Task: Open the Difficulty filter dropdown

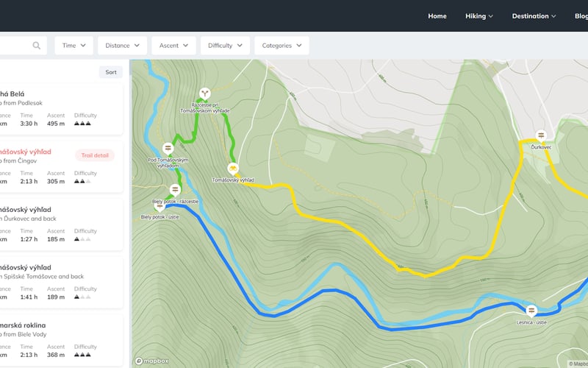Action: pyautogui.click(x=225, y=46)
